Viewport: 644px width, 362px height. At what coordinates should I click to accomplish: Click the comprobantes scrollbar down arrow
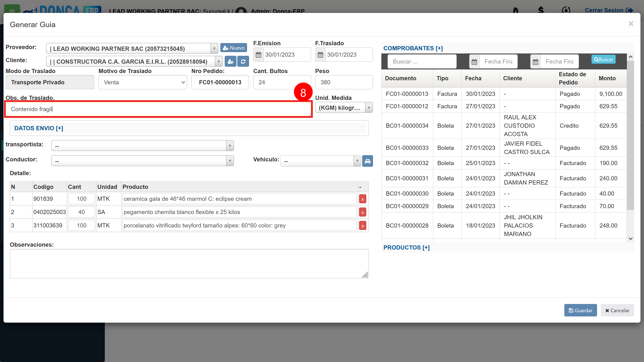tap(631, 239)
